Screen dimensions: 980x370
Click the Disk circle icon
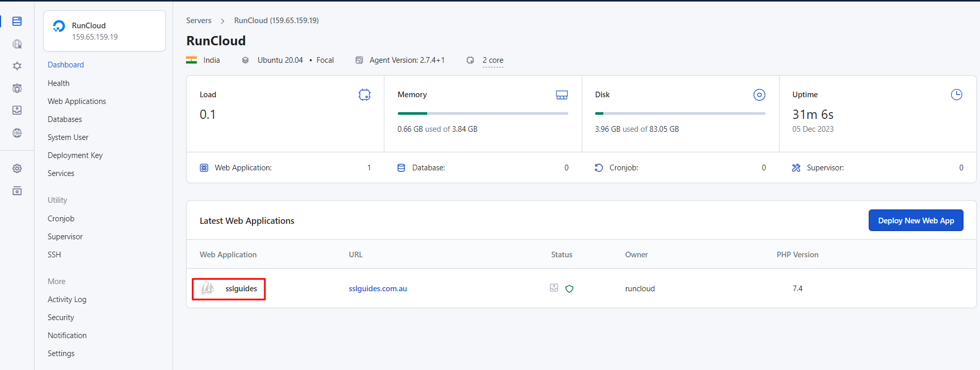(759, 95)
